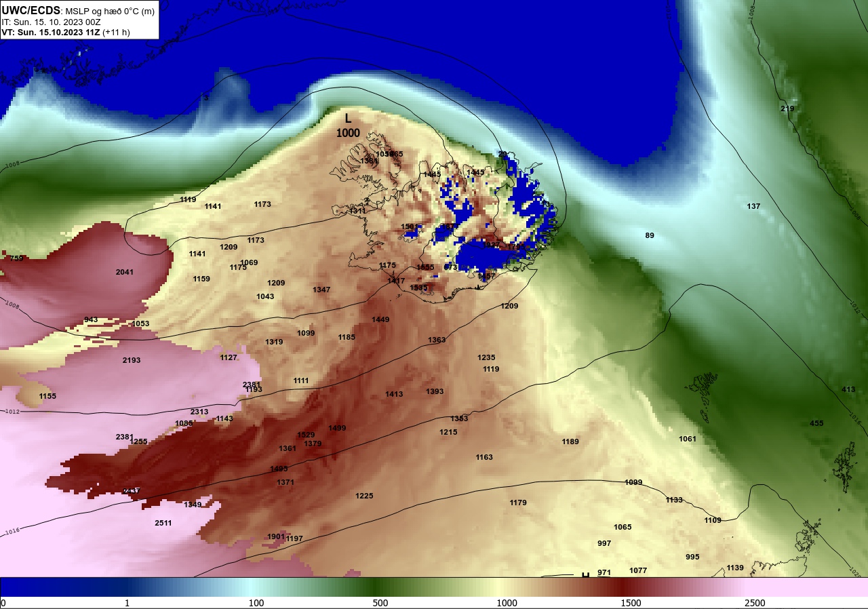The width and height of the screenshot is (868, 609).
Task: Click the map value "1235"
Action: point(486,357)
